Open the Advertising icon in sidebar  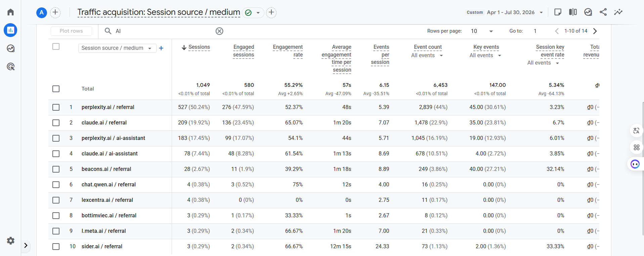click(10, 67)
